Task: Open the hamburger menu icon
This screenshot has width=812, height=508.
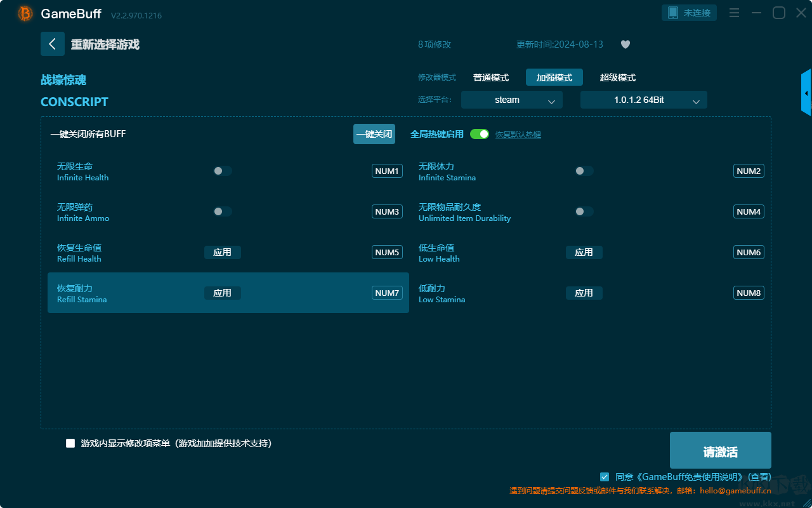Action: tap(735, 13)
